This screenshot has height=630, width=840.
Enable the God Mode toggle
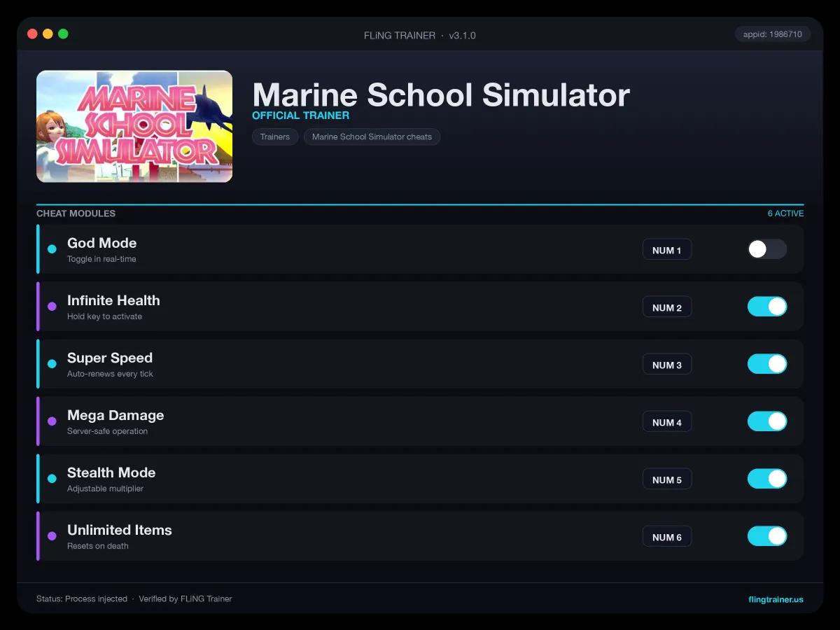(767, 249)
